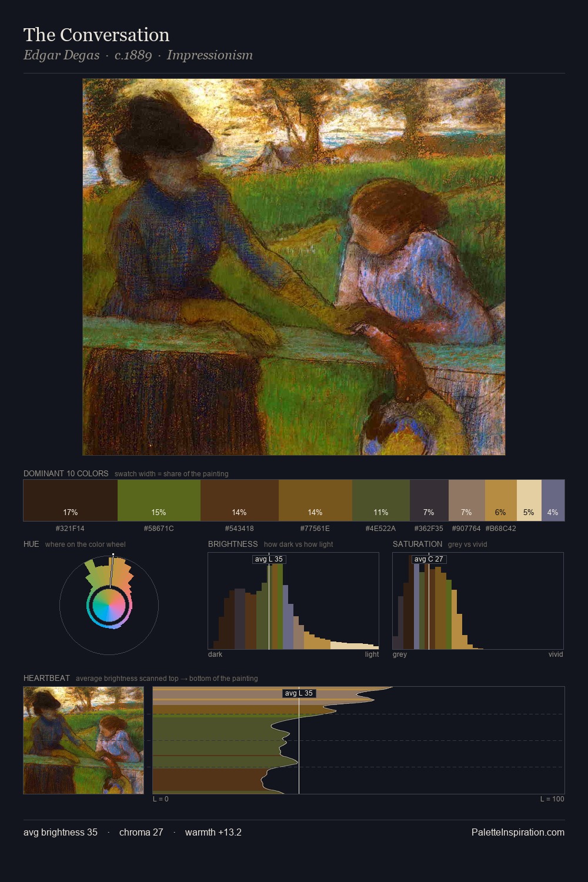The width and height of the screenshot is (588, 882).
Task: Click the title 'The Conversation'
Action: (96, 35)
